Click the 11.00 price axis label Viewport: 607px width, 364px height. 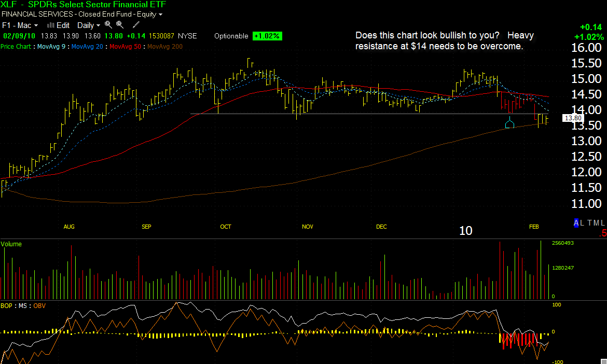586,203
